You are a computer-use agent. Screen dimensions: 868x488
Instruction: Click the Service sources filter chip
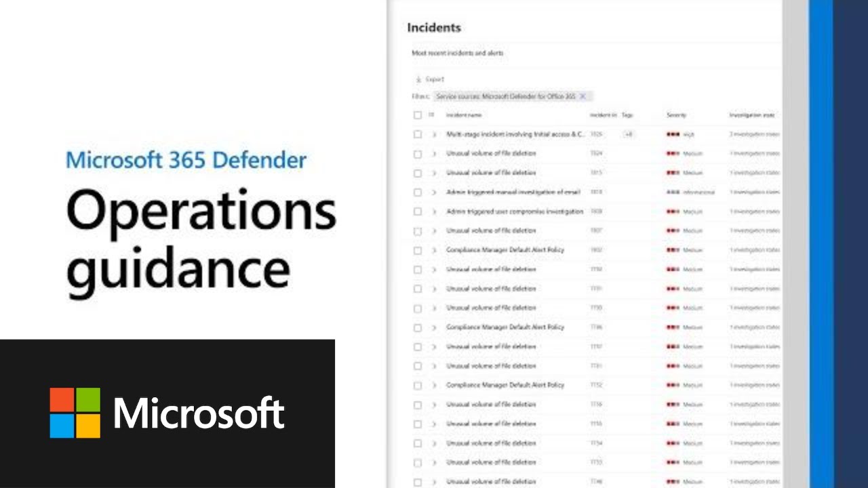512,97
